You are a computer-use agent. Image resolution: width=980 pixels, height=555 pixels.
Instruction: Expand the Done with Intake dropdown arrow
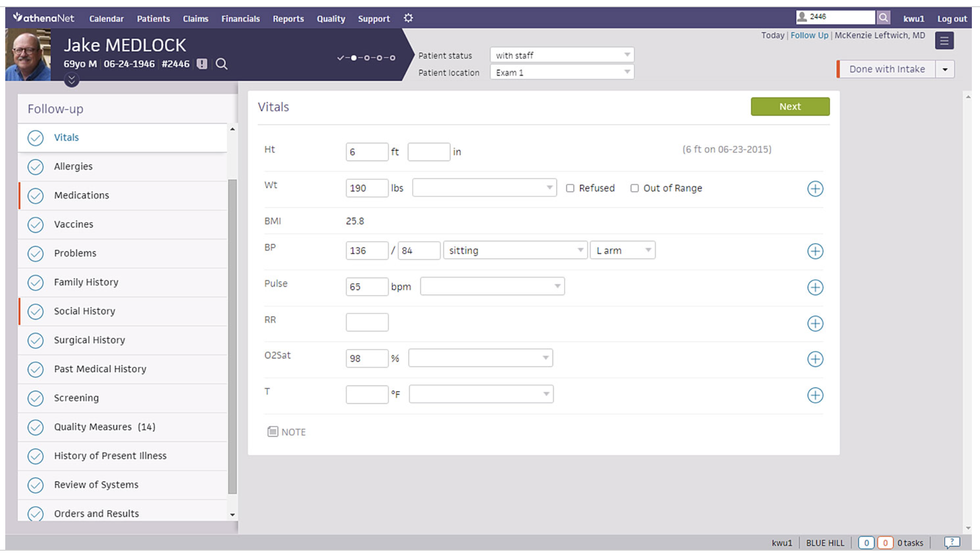point(945,69)
